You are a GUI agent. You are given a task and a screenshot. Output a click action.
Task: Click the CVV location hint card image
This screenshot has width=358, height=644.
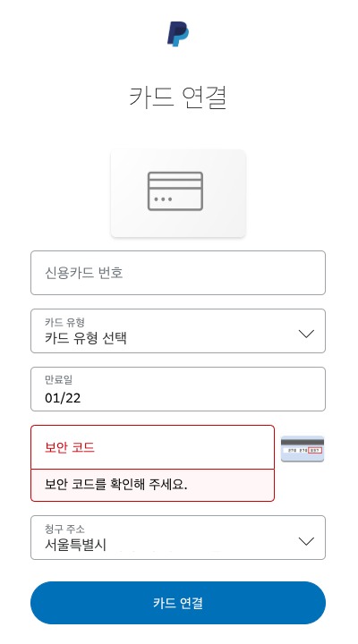click(303, 449)
